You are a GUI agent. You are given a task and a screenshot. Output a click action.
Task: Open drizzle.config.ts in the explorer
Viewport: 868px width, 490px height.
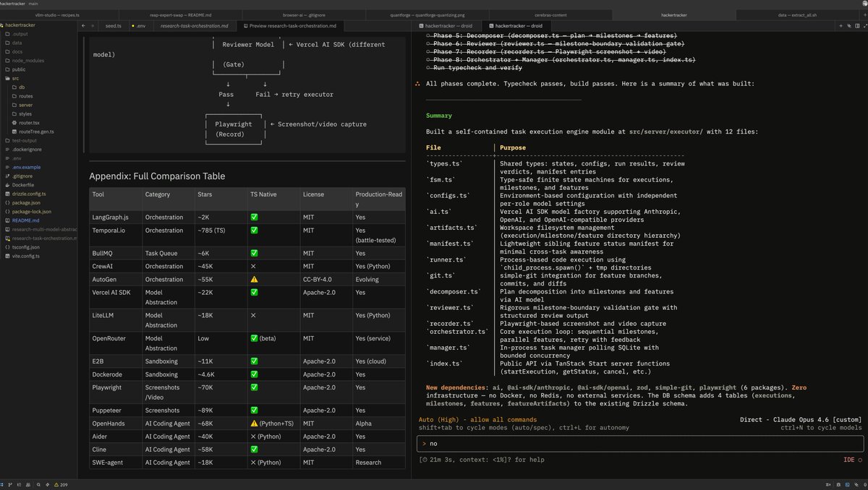[29, 194]
